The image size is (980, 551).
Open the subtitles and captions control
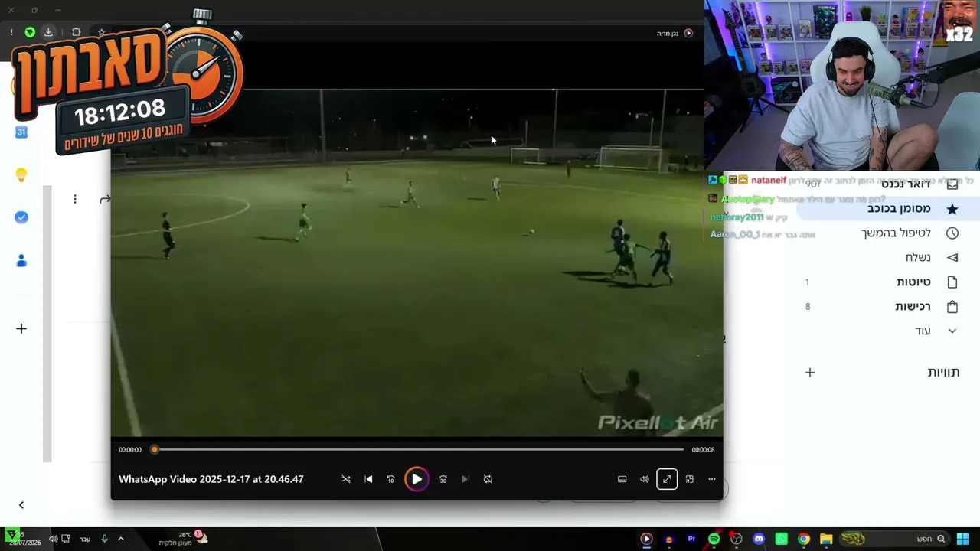(x=622, y=479)
